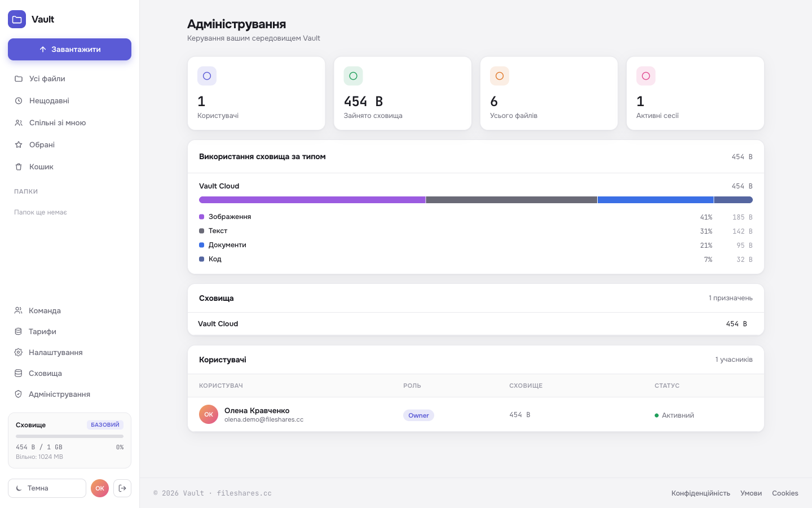Click the blue Документи bar segment
The image size is (812, 508).
(656, 200)
